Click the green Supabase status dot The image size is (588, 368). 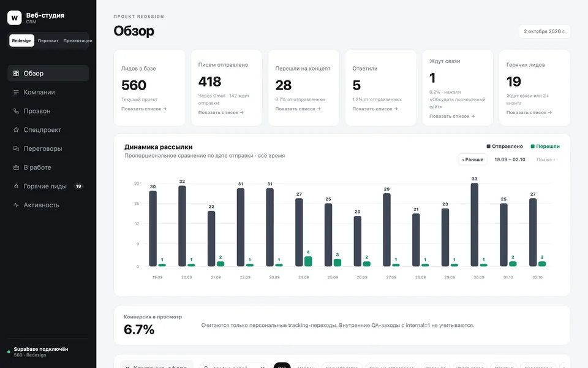(9, 352)
